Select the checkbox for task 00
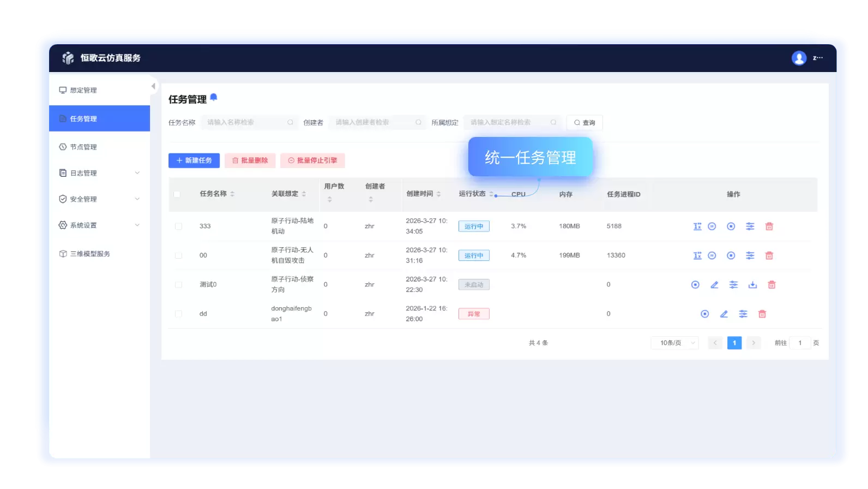868x489 pixels. (x=178, y=255)
